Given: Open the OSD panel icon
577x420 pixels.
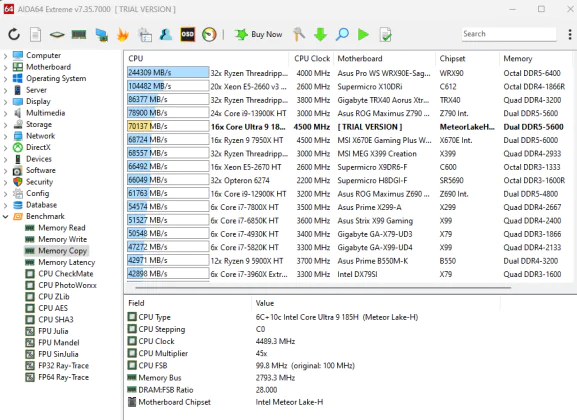Looking at the screenshot, I should [188, 35].
